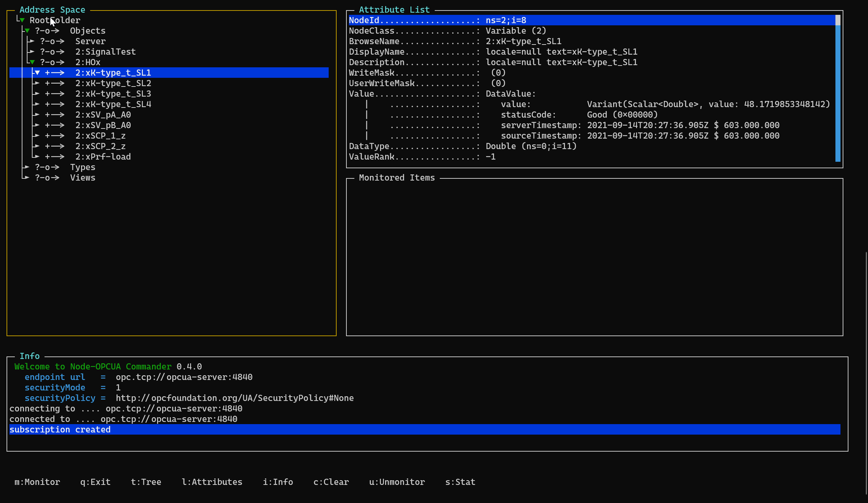
Task: Expand the 2:SignalTest node arrow
Action: coord(32,52)
